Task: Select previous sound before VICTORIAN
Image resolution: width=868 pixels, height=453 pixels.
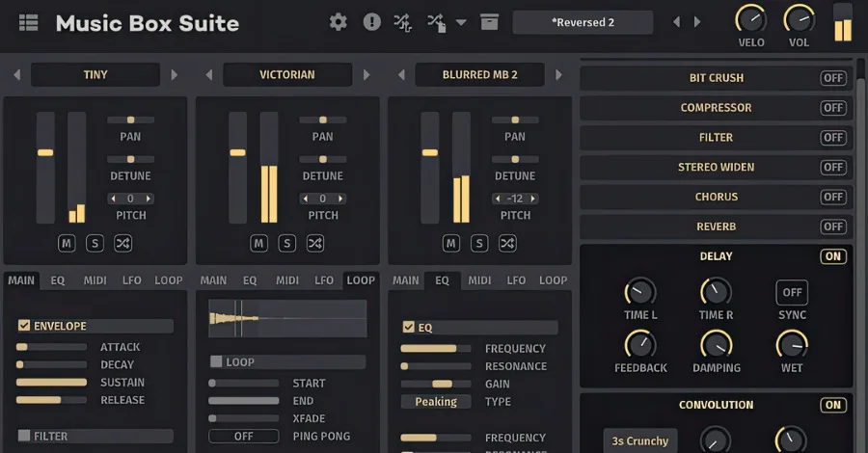Action: [208, 74]
